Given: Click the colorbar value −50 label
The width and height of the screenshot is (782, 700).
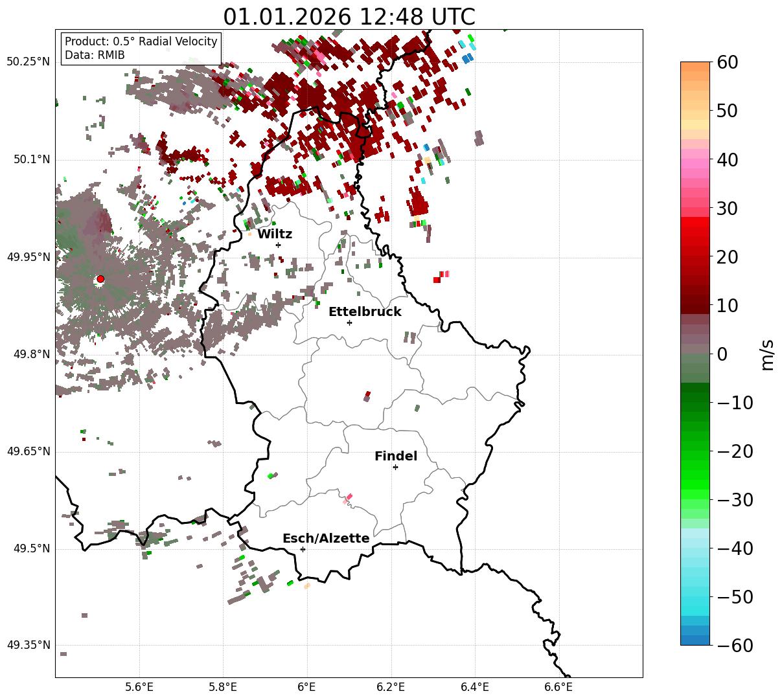Looking at the screenshot, I should (735, 596).
